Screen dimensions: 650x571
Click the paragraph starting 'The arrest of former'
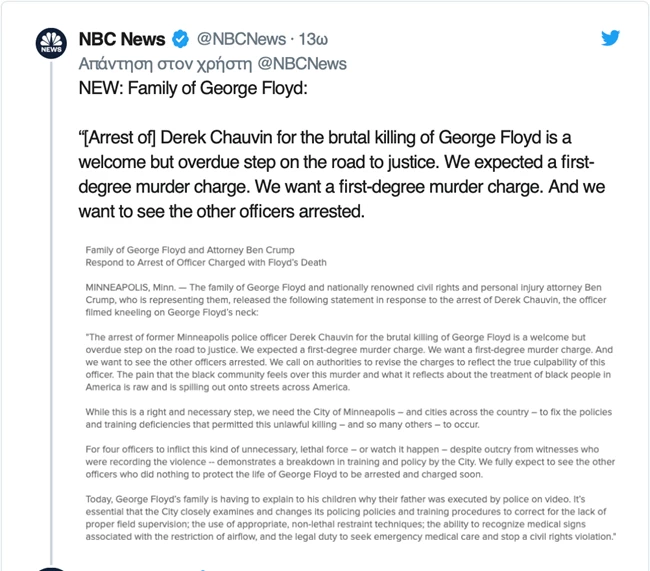point(349,362)
